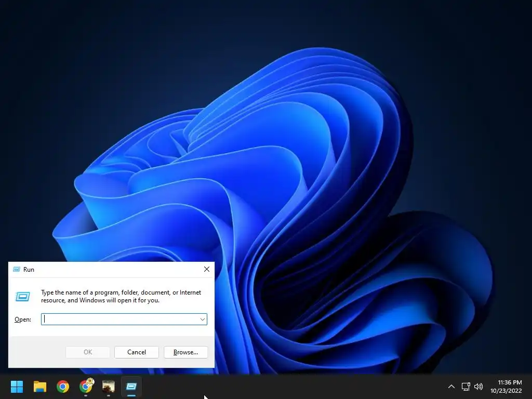The image size is (532, 399).
Task: Click the Browse... button in Run
Action: pyautogui.click(x=185, y=352)
